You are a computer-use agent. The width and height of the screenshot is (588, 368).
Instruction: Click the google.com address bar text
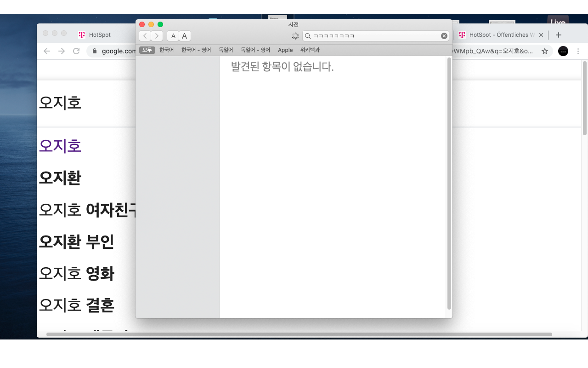coord(119,51)
